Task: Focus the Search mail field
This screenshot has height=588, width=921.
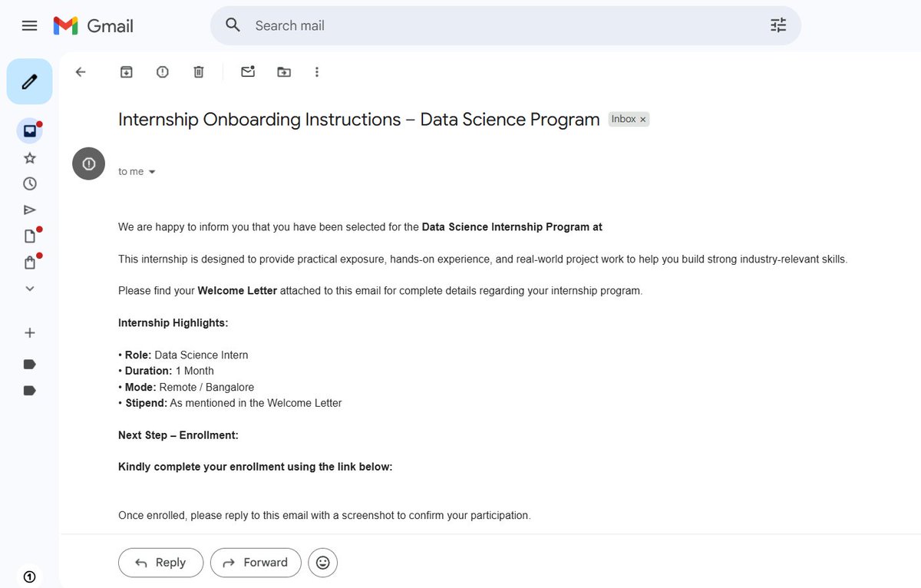Action: point(505,25)
